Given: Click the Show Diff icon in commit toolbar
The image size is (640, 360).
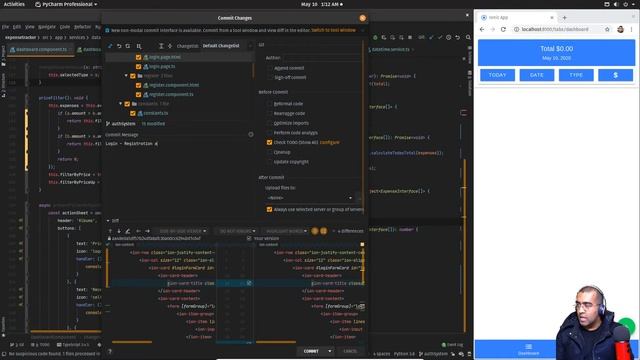Looking at the screenshot, I should pos(110,46).
